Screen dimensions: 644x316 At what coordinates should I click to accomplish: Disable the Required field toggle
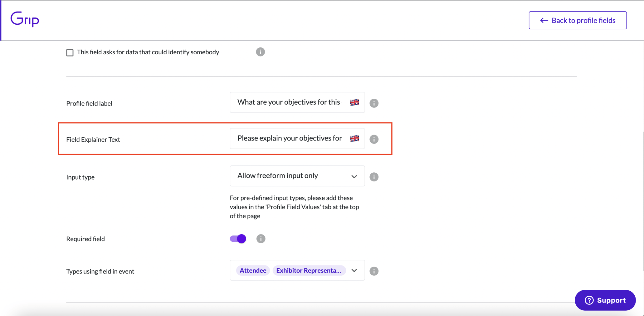pyautogui.click(x=237, y=238)
